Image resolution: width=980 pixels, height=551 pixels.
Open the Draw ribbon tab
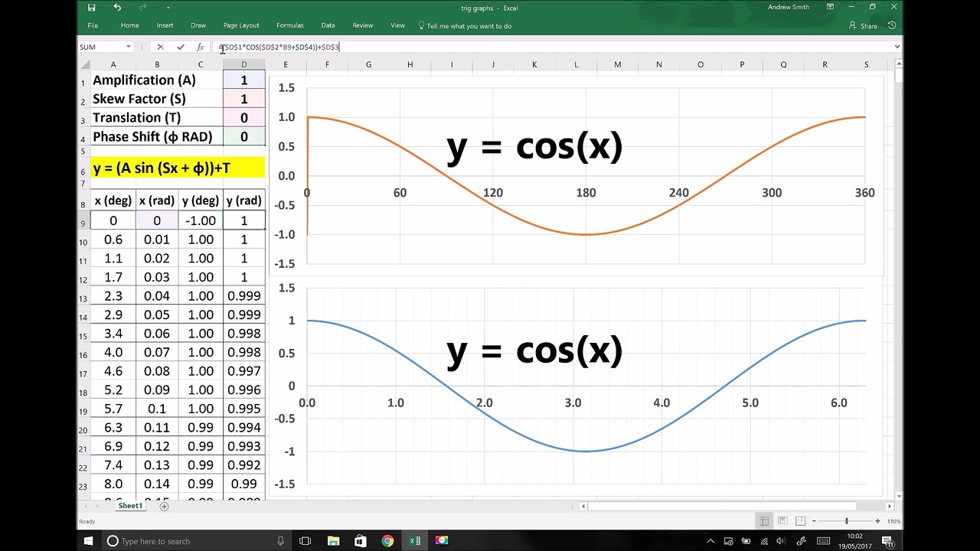pos(198,25)
